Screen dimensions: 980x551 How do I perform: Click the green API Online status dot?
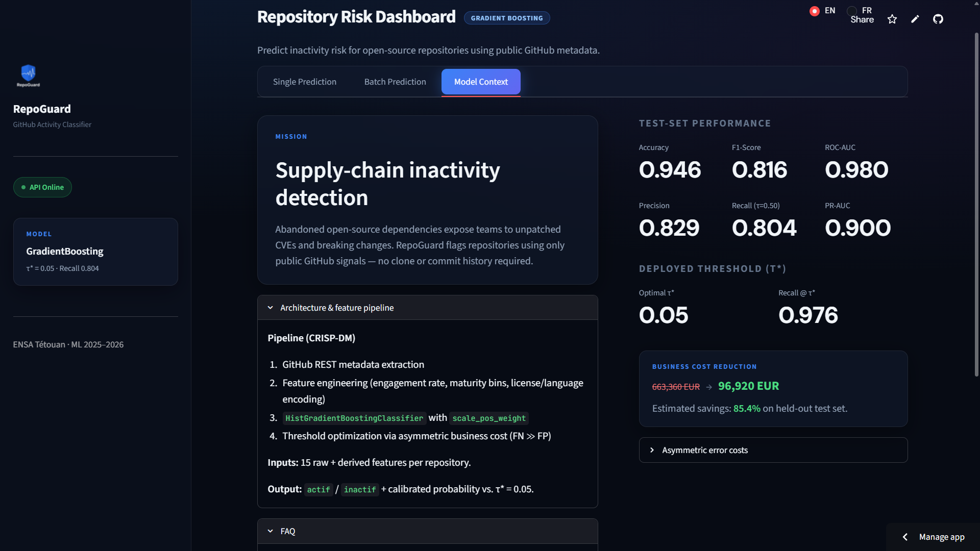pyautogui.click(x=23, y=187)
